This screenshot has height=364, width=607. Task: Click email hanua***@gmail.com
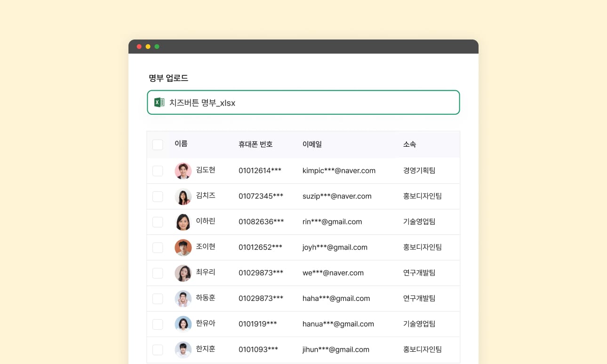tap(338, 324)
